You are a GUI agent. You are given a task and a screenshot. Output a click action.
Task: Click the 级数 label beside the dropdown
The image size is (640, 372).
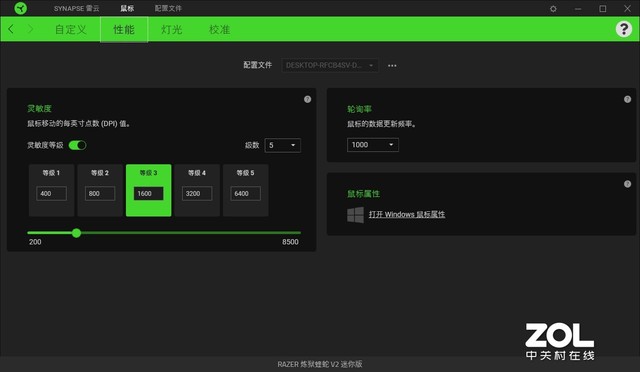pos(252,145)
